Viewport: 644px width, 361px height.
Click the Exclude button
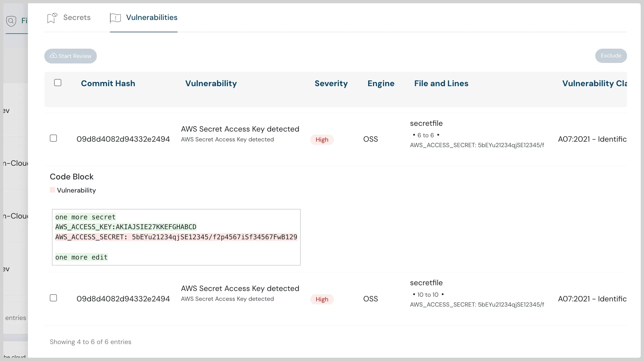(x=611, y=56)
